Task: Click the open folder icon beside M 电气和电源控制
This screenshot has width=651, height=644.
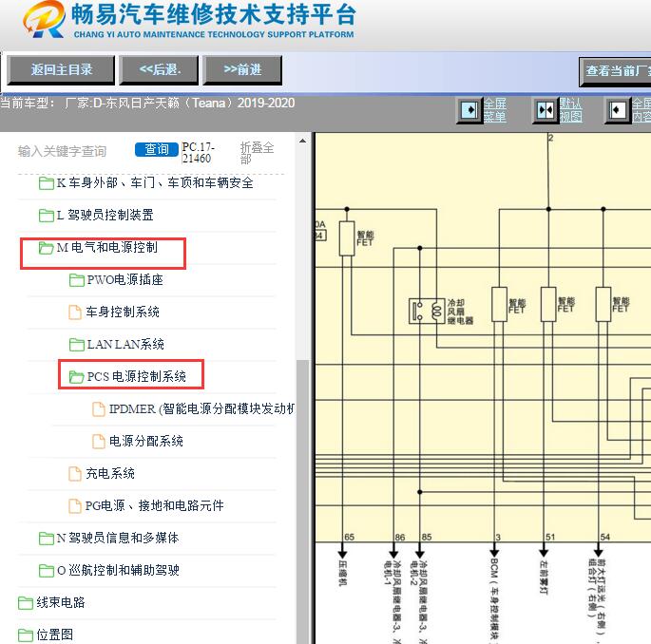Action: (47, 247)
